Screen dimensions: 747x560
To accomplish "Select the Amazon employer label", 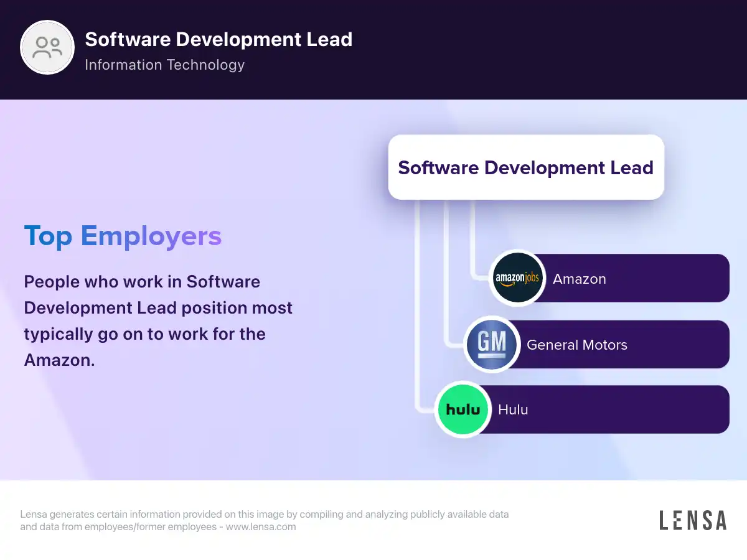I will click(x=579, y=279).
